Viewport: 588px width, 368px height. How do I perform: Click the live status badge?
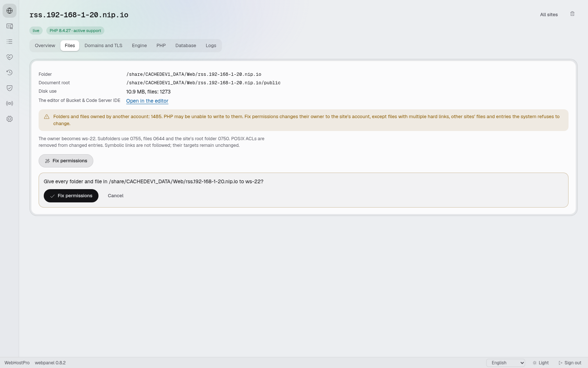[36, 31]
